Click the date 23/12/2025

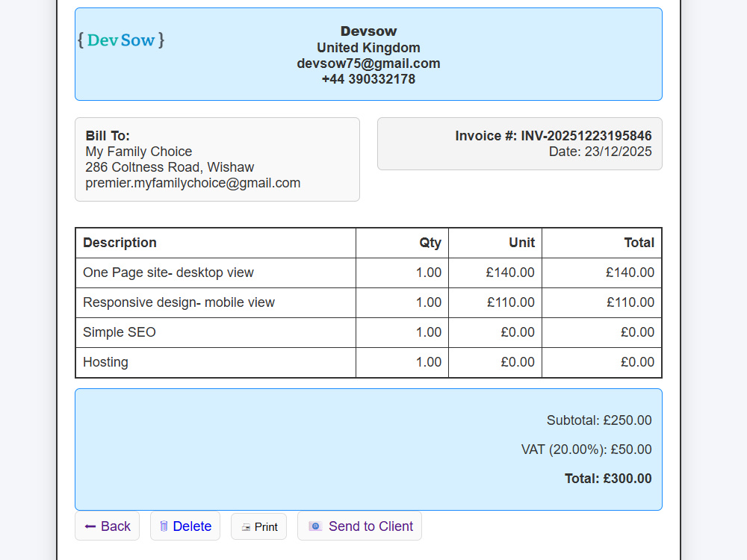pyautogui.click(x=618, y=152)
